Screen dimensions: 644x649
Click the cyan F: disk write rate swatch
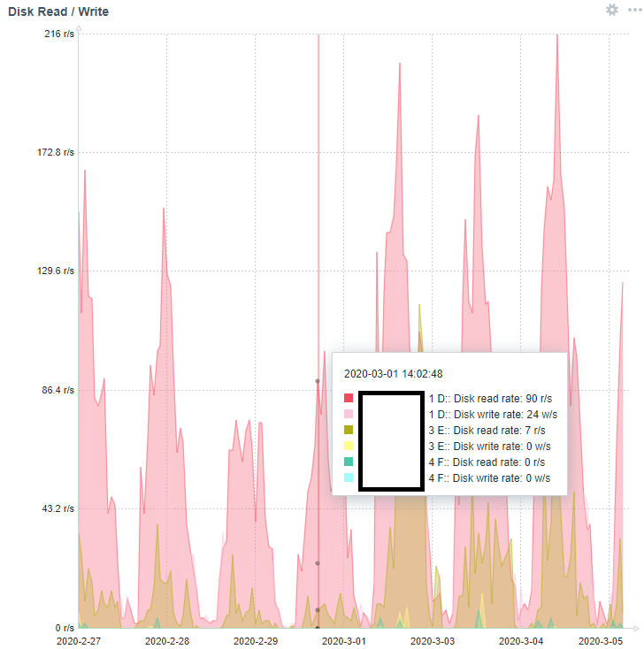click(x=349, y=477)
